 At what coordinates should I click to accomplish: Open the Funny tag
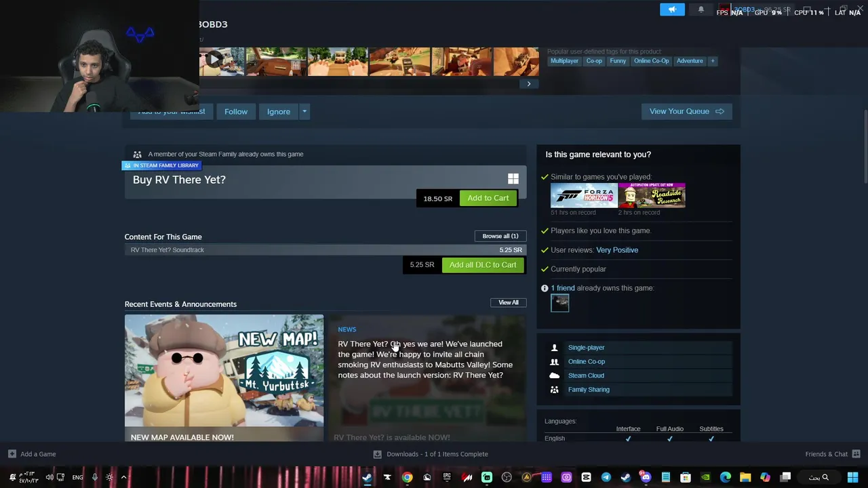click(618, 61)
